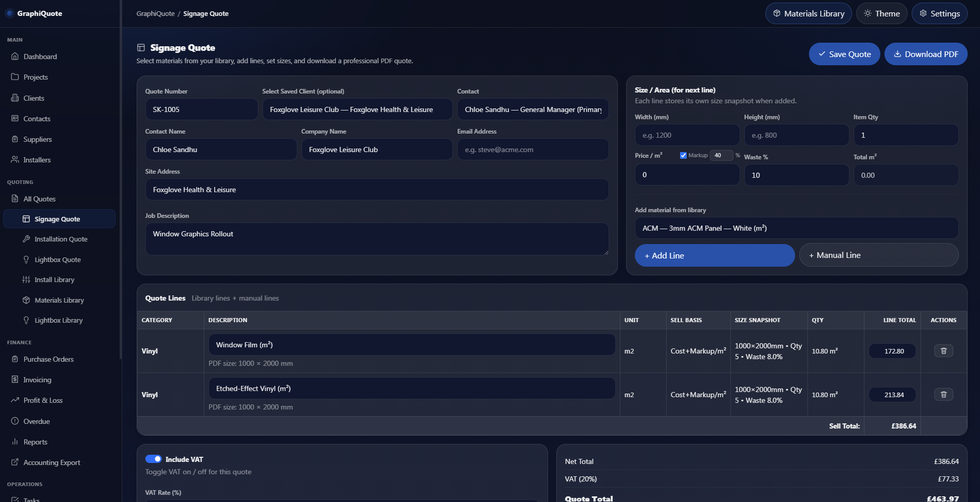The image size is (980, 502).
Task: Click the Waste % input field
Action: tap(797, 175)
